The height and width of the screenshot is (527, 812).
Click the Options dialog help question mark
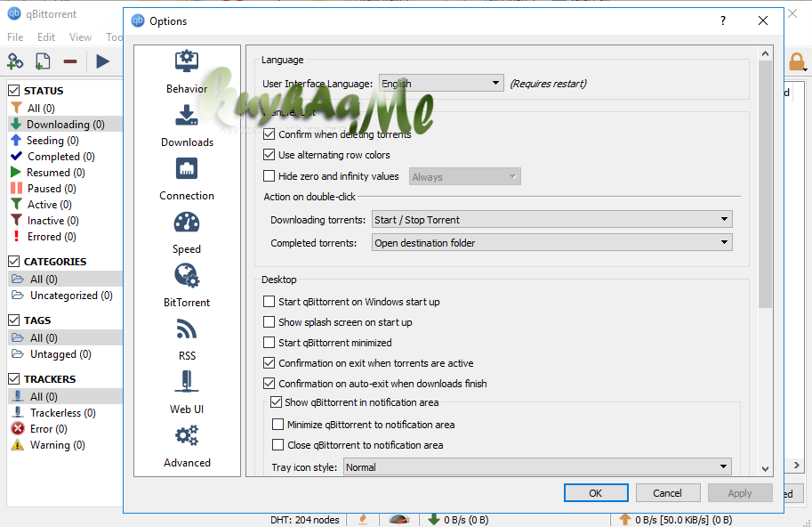(x=723, y=20)
